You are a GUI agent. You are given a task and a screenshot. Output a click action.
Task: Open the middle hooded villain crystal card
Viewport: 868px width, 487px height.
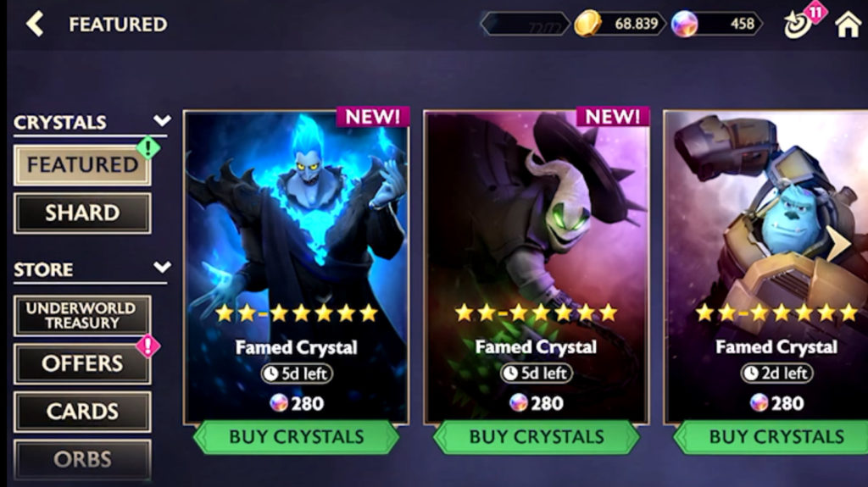[537, 266]
